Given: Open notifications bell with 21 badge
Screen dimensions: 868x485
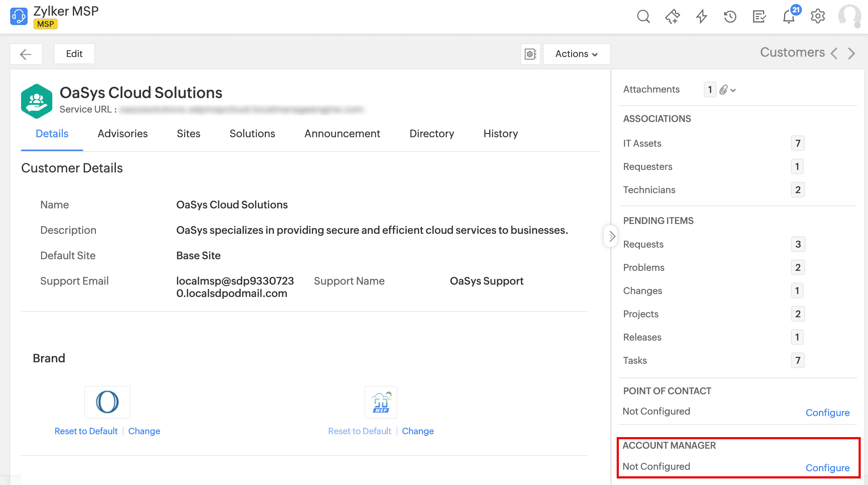Looking at the screenshot, I should coord(788,17).
